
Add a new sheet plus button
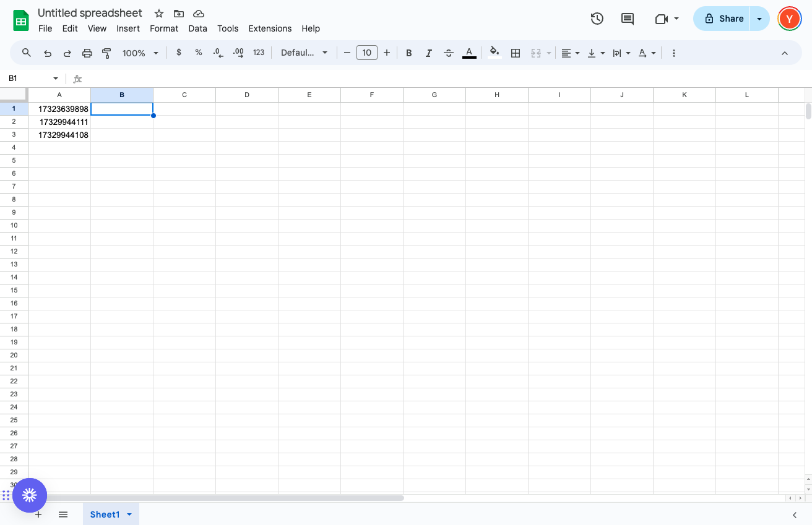[x=38, y=514]
